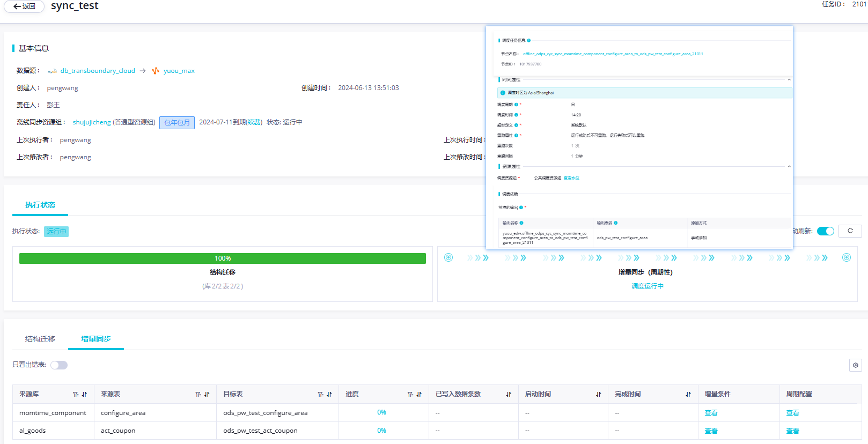Image resolution: width=868 pixels, height=444 pixels.
Task: Click the 100% structure migration progress bar
Action: pyautogui.click(x=223, y=258)
